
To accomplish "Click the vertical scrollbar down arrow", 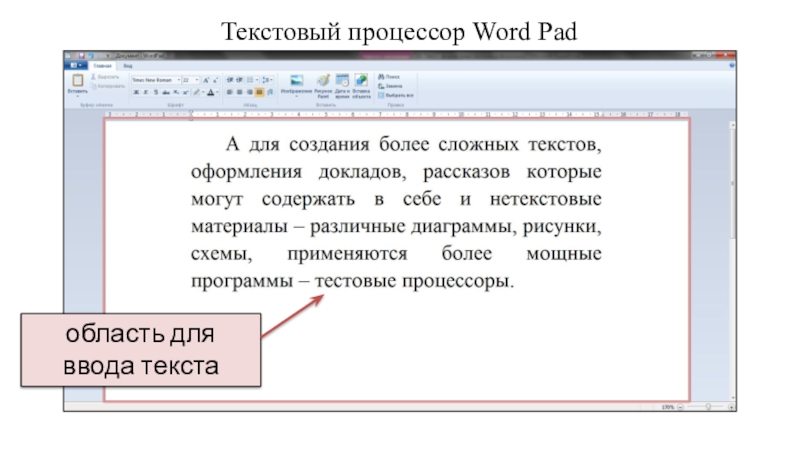I will click(x=733, y=398).
